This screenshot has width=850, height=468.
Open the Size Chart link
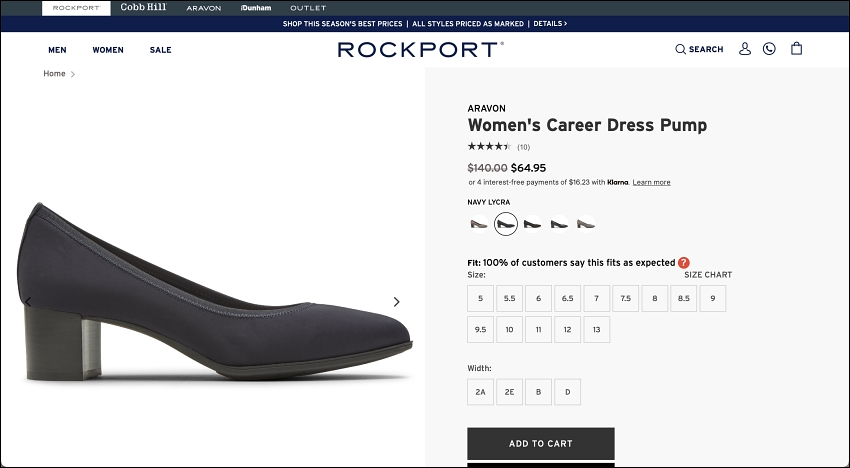click(x=707, y=275)
